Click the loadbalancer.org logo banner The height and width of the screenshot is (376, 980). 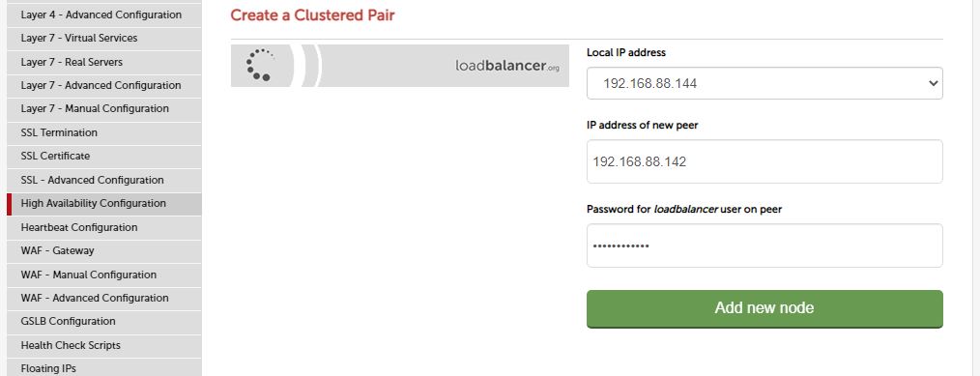[x=399, y=66]
